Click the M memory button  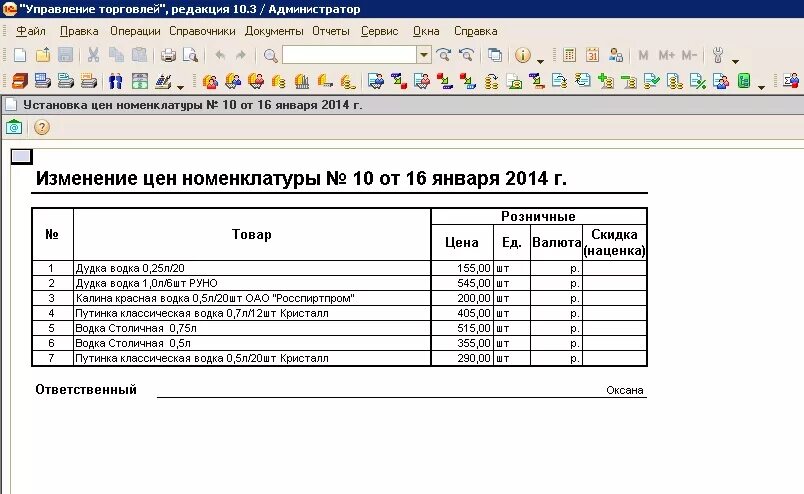point(643,55)
